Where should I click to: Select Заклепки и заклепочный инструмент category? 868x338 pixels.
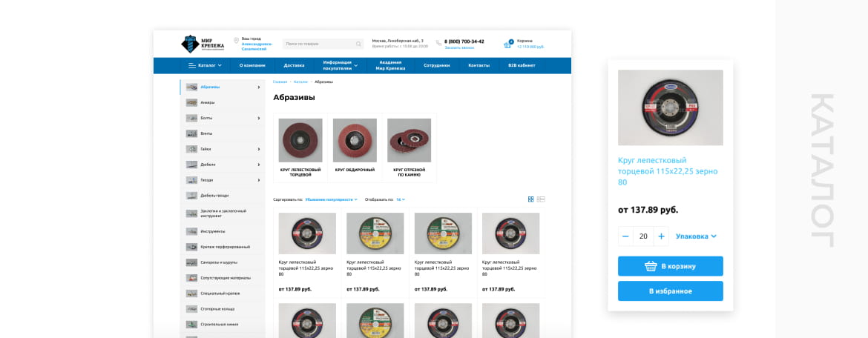click(223, 213)
